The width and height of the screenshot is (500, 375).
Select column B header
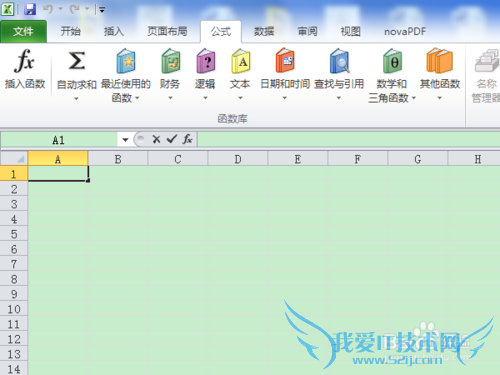coord(118,159)
